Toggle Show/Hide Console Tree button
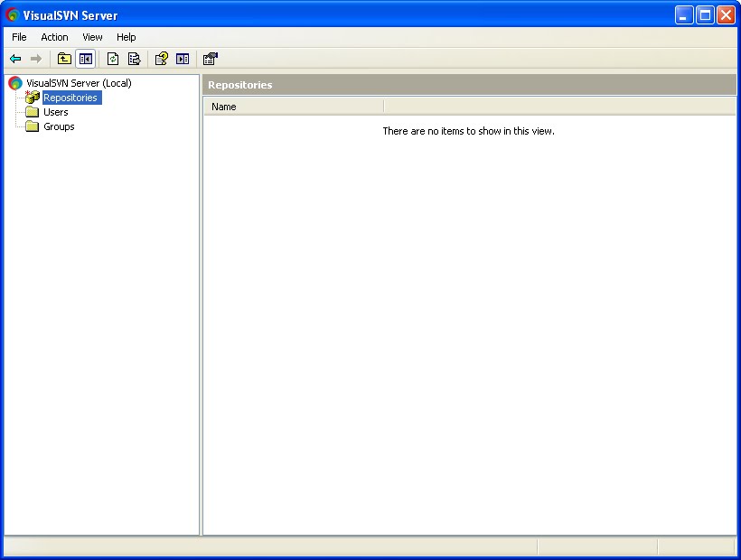741x560 pixels. pyautogui.click(x=86, y=59)
